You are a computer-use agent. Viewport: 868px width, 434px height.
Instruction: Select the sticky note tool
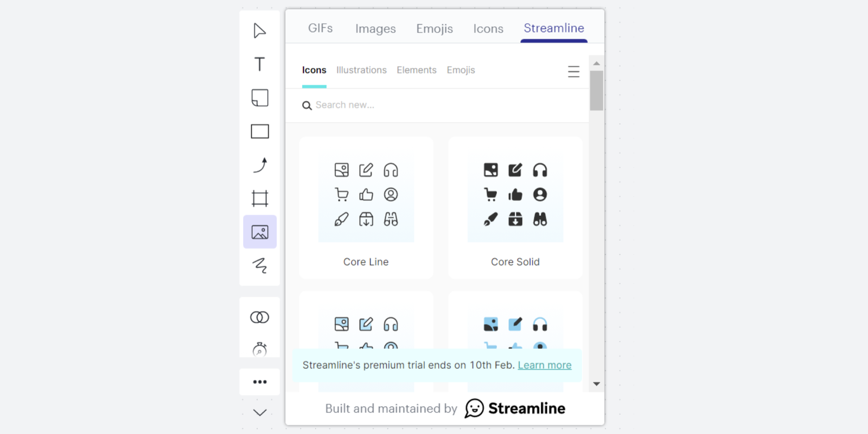click(260, 98)
